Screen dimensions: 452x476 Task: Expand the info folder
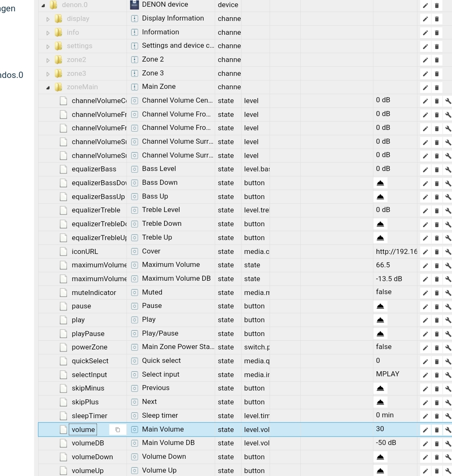(48, 32)
